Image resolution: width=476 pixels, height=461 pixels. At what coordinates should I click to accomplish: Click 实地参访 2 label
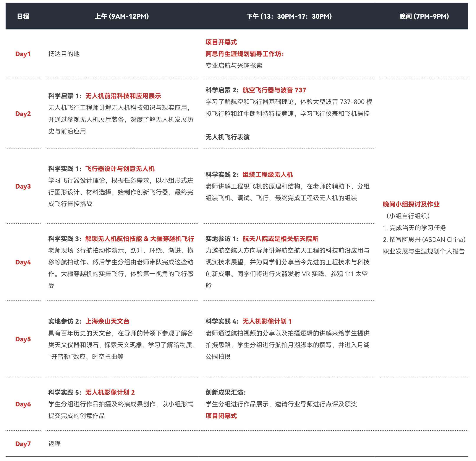click(x=64, y=321)
